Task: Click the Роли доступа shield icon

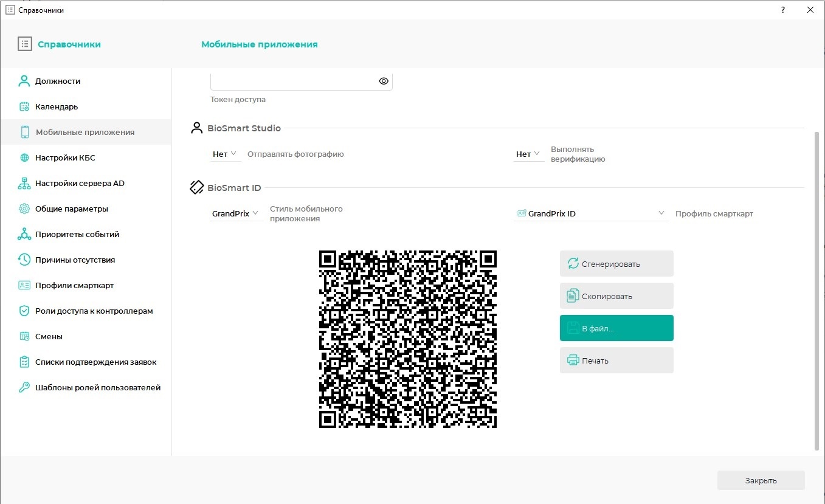Action: (24, 311)
